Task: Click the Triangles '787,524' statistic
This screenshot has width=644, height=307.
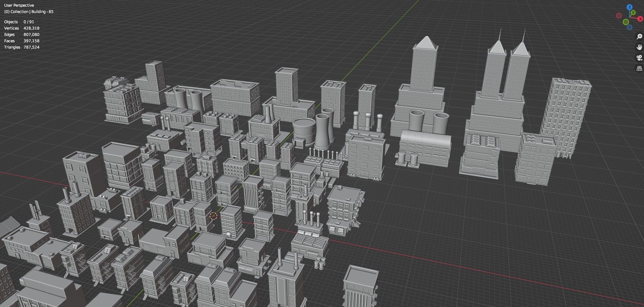Action: point(31,47)
